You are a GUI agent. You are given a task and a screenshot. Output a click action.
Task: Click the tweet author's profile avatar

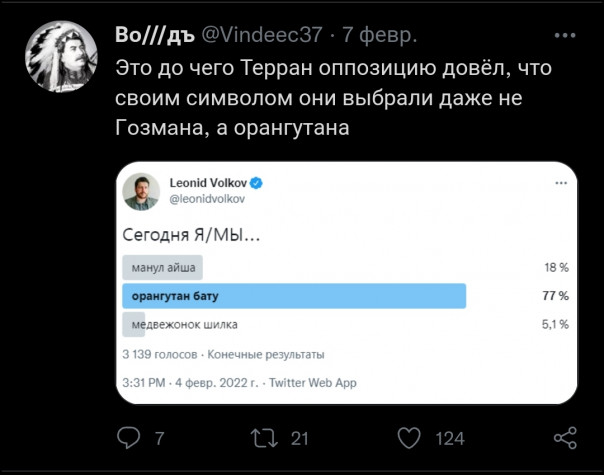pyautogui.click(x=66, y=60)
